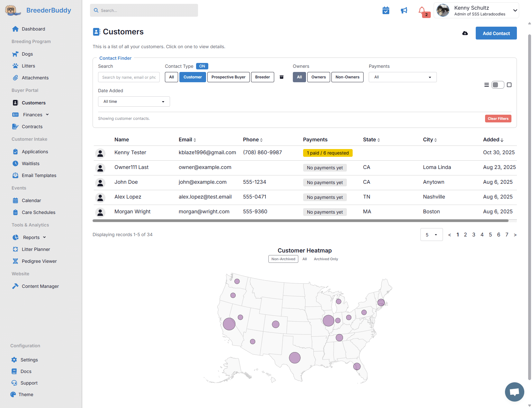Open the Date Added dropdown
This screenshot has width=532, height=408.
pos(134,102)
